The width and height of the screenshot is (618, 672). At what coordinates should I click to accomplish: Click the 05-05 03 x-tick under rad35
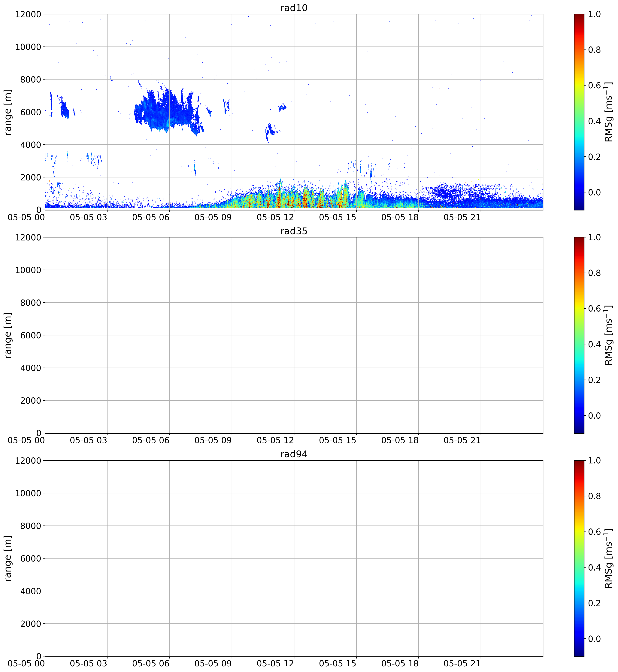pos(88,441)
